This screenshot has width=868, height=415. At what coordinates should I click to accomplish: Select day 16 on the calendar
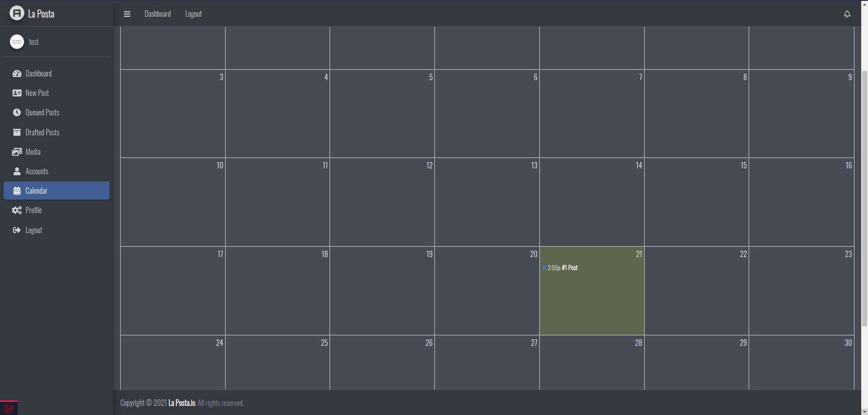(x=849, y=165)
